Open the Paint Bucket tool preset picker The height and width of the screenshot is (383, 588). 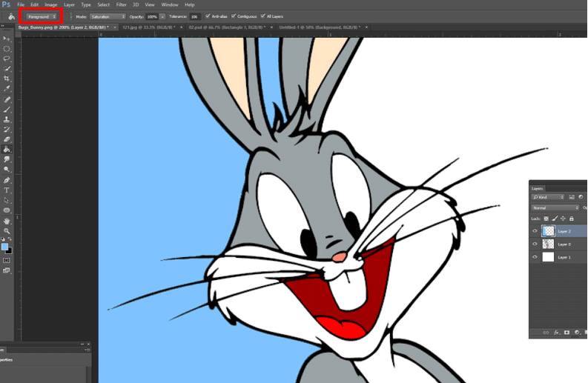[12, 16]
